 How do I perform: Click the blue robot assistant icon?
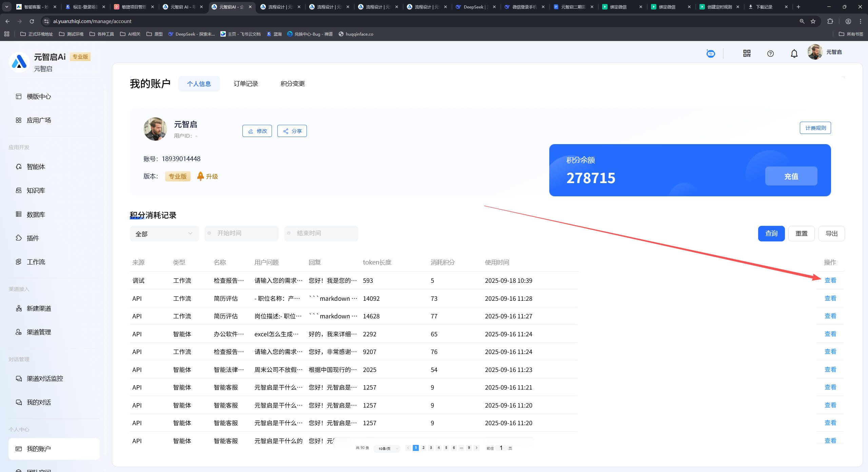[x=711, y=54]
